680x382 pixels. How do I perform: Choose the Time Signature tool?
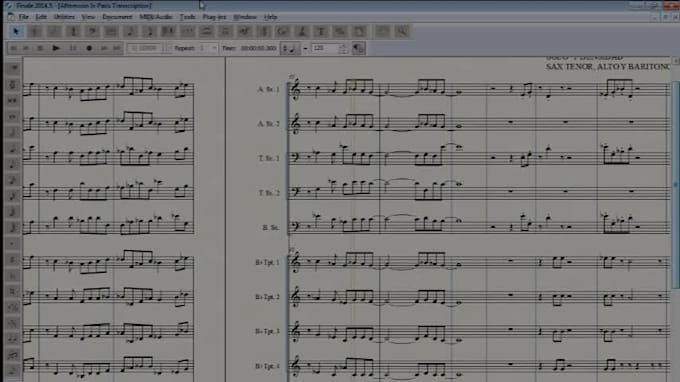(73, 32)
